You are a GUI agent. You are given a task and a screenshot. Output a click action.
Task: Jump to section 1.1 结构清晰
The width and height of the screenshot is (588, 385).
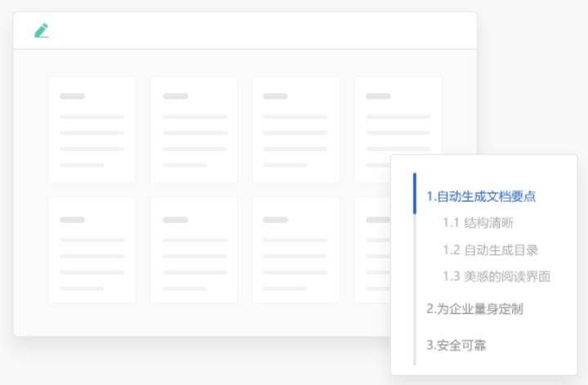click(478, 223)
